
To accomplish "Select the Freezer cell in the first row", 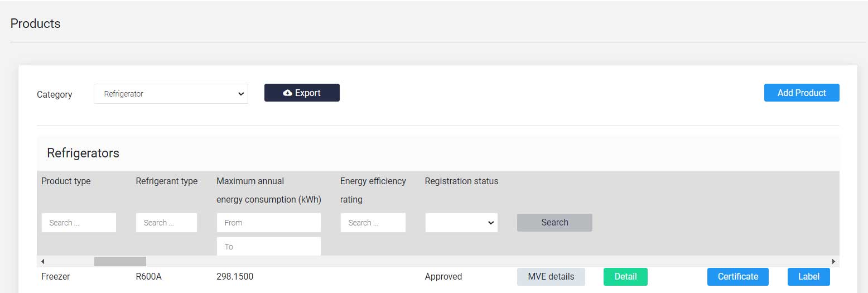I will click(x=56, y=276).
